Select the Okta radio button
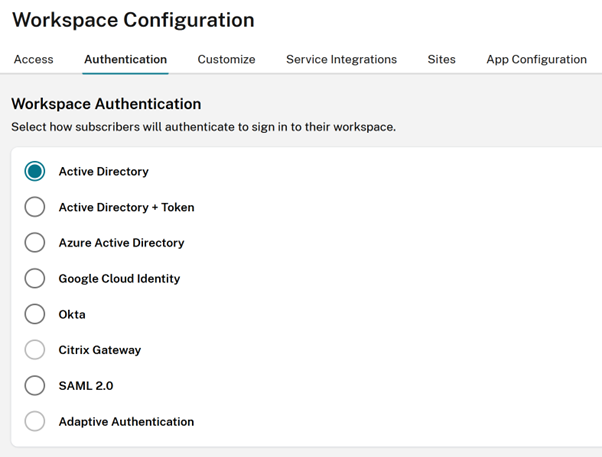The width and height of the screenshot is (602, 457). click(x=35, y=314)
